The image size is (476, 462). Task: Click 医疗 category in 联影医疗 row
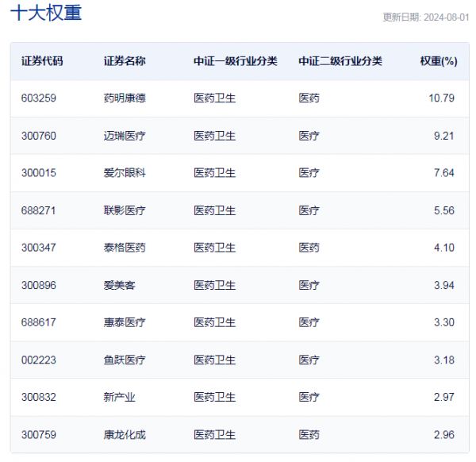[309, 210]
